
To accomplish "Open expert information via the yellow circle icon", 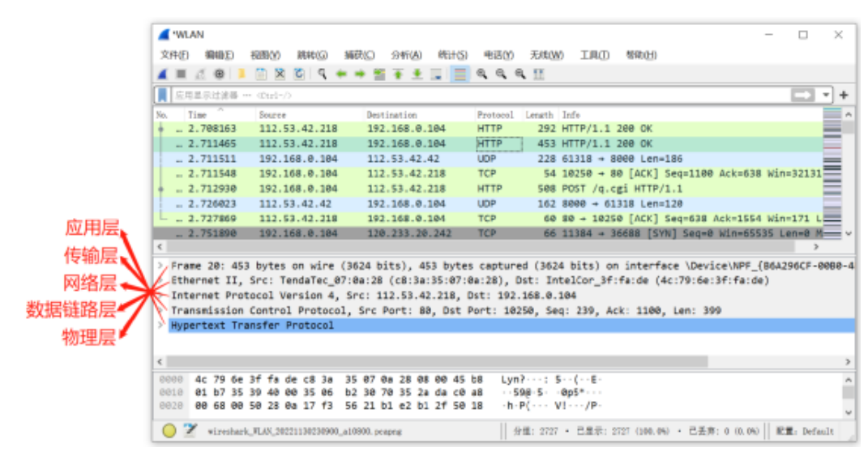I will [169, 431].
